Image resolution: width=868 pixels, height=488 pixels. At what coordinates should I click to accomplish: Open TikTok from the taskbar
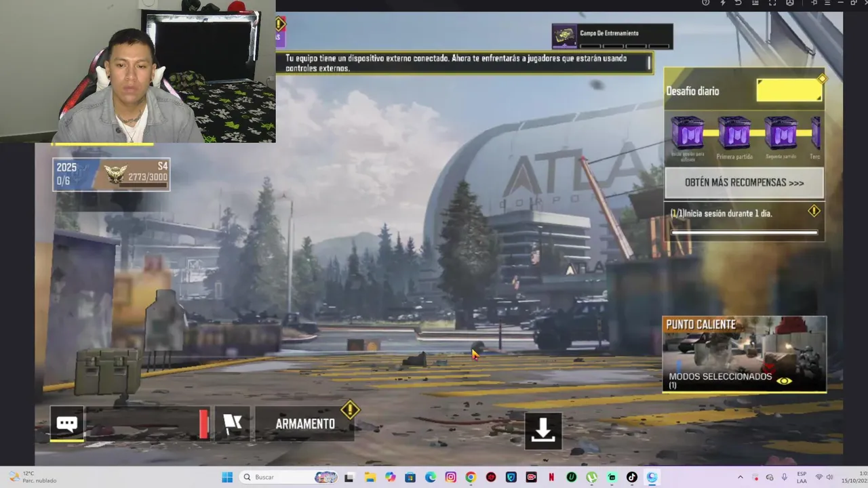pyautogui.click(x=632, y=477)
